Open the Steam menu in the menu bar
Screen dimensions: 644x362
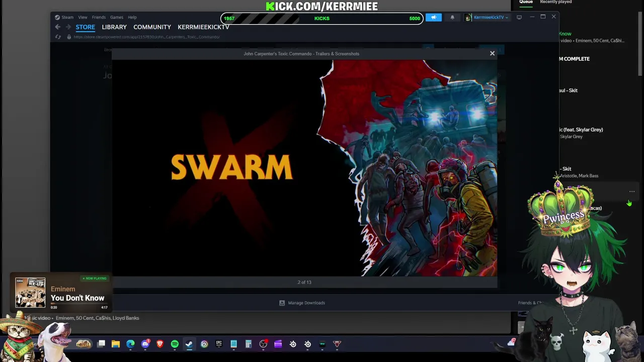click(x=67, y=17)
